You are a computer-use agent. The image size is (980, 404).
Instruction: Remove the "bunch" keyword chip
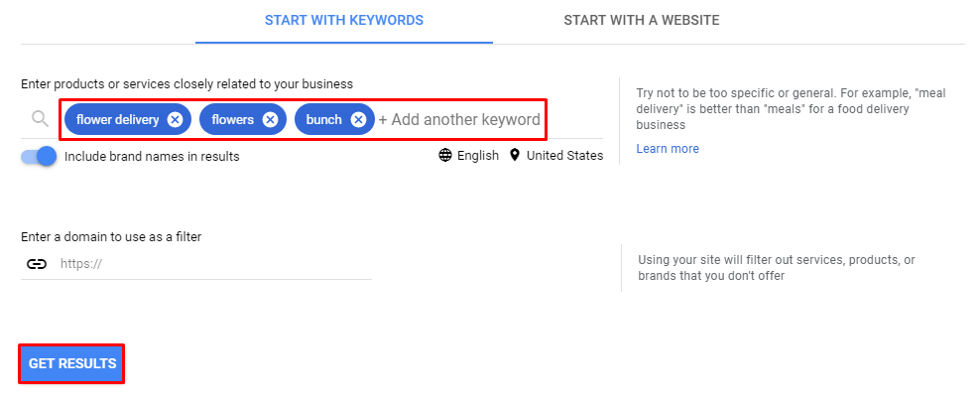pyautogui.click(x=358, y=119)
